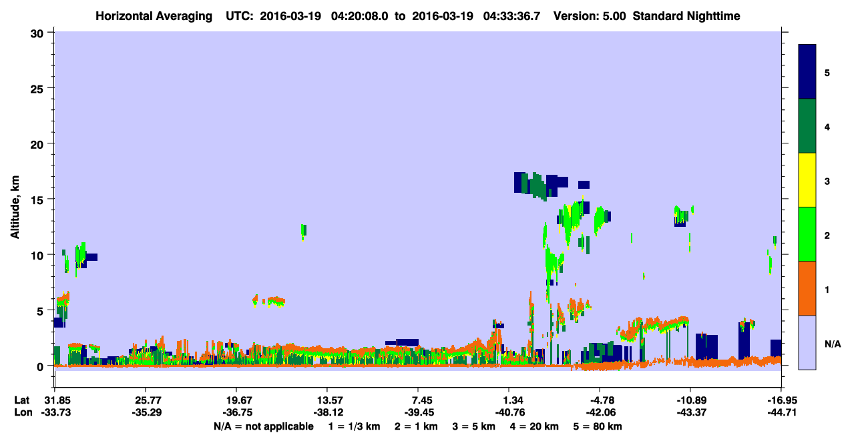Click the altitude tick label '15'
The width and height of the screenshot is (868, 445).
(x=39, y=199)
